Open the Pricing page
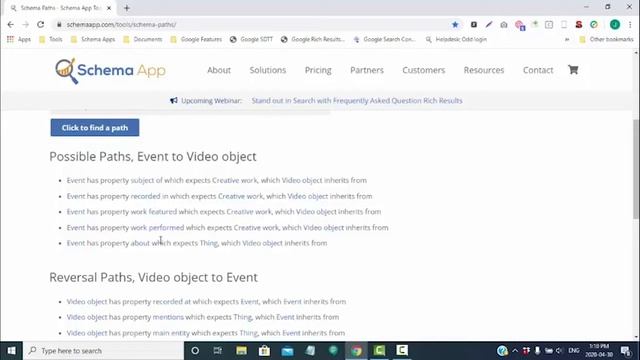Viewport: 640px width, 360px height. point(318,70)
